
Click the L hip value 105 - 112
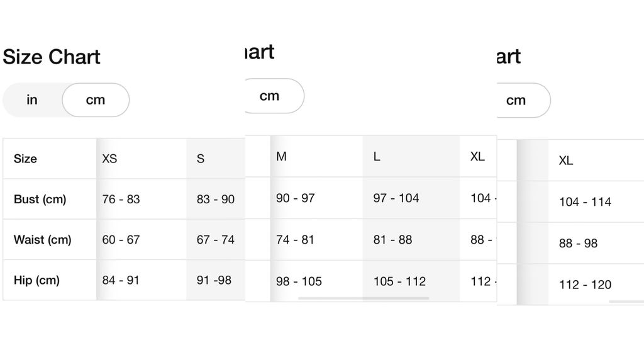point(399,281)
